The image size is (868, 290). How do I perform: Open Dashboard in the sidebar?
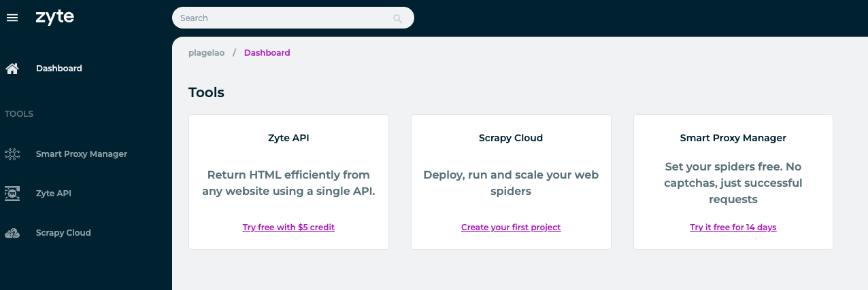[59, 69]
